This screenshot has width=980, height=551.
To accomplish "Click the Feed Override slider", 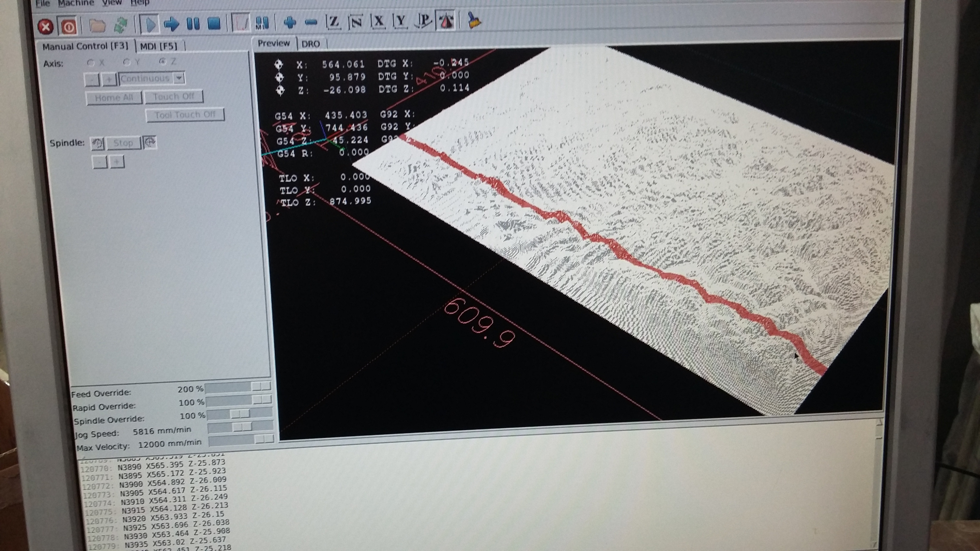I will pos(238,388).
